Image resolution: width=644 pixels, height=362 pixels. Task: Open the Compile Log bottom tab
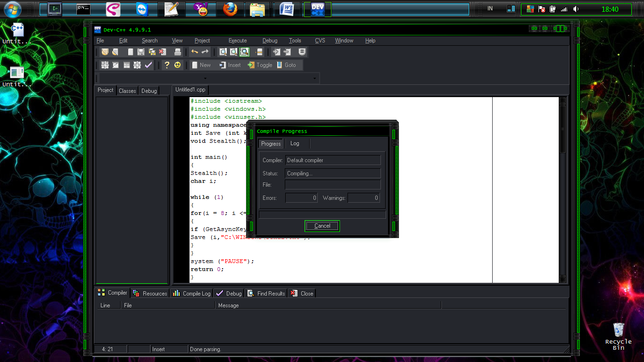click(192, 293)
